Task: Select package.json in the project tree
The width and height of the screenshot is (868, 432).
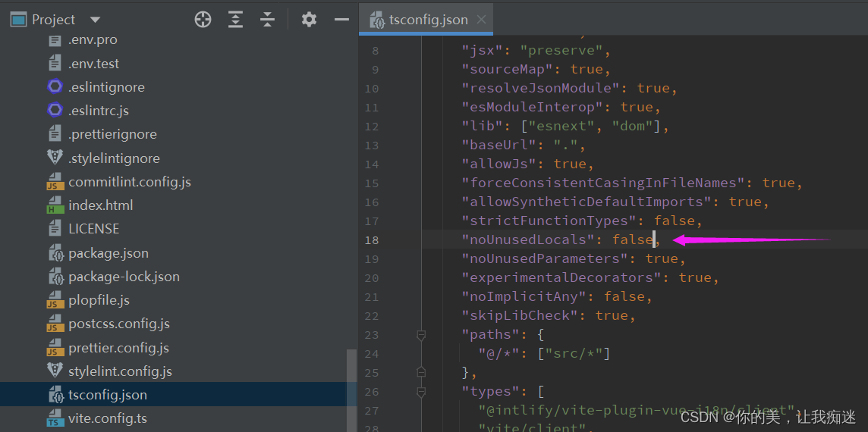Action: click(108, 253)
